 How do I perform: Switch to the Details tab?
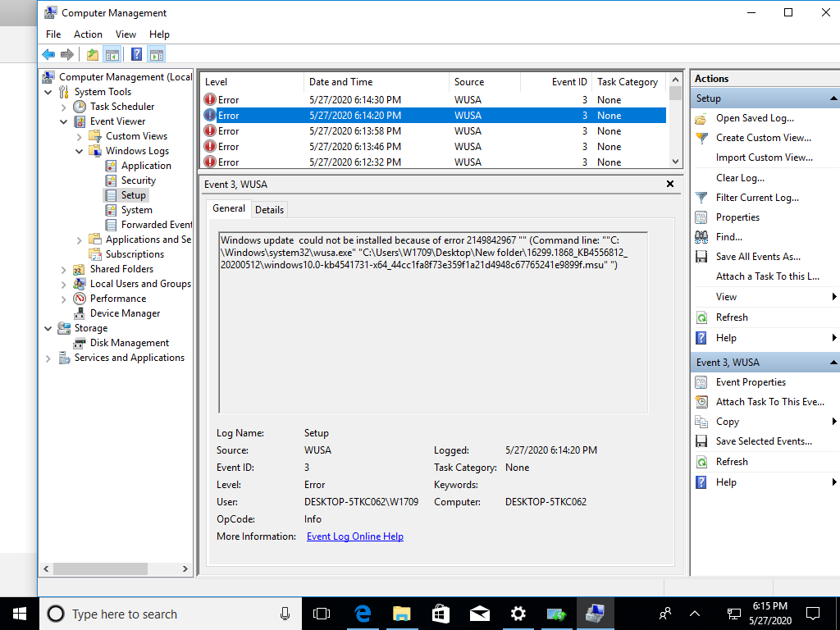click(269, 209)
